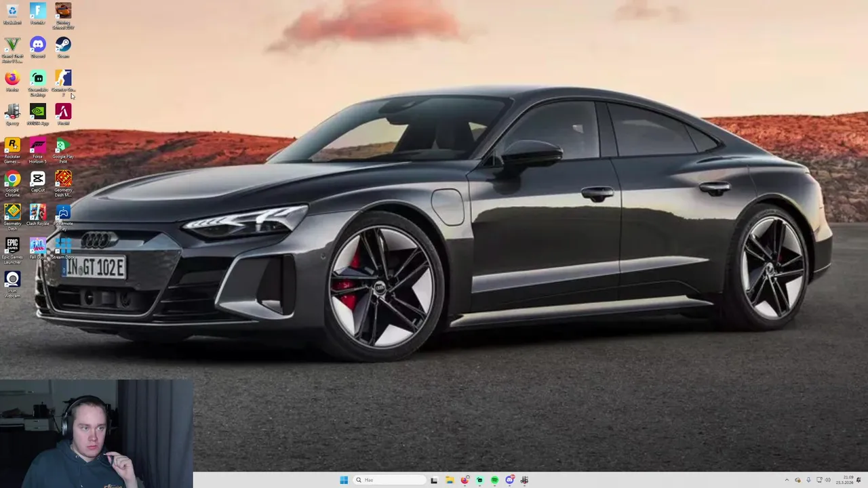Open the notification bell in the taskbar
Viewport: 868px width, 488px height.
(859, 480)
